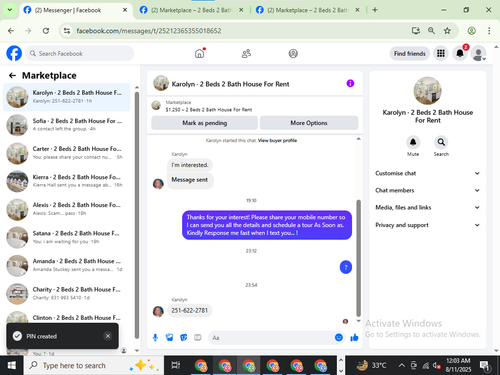Screen dimensions: 500x375
Task: Open the Amanda conversation
Action: tap(67, 265)
